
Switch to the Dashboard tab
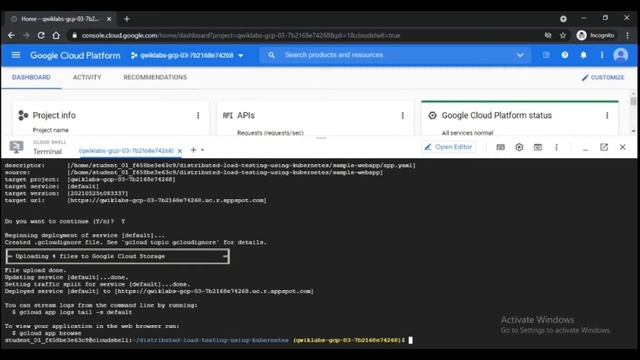pos(31,77)
